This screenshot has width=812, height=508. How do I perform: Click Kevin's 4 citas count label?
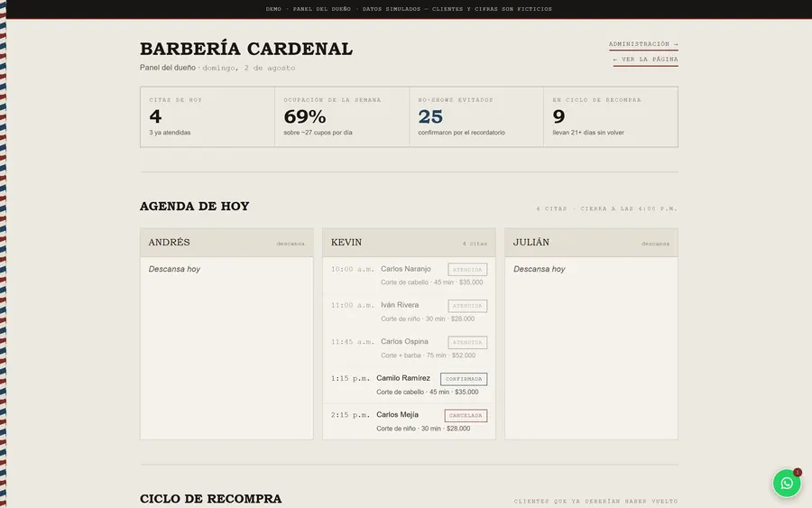point(475,244)
